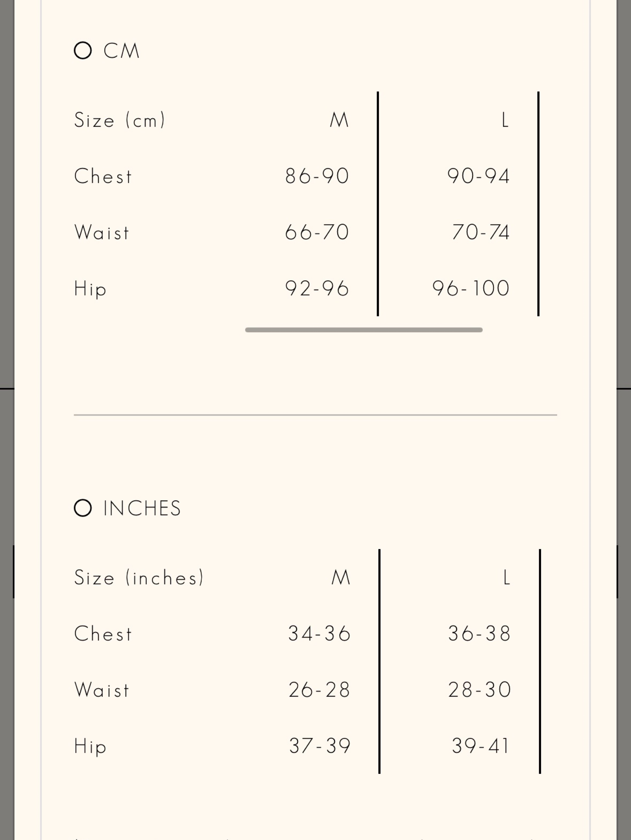Click the CM section heading
Screen dimensions: 631x840
[x=122, y=51]
